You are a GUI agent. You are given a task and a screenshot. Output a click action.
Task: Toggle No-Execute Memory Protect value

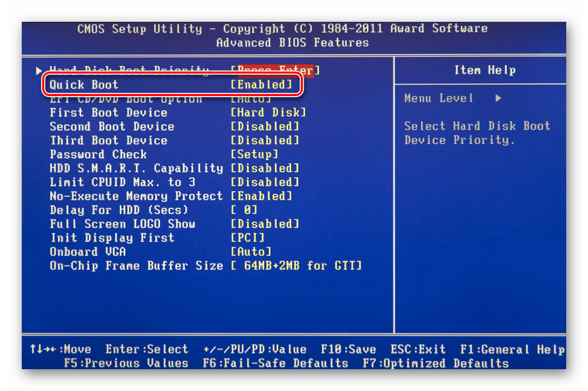click(261, 196)
